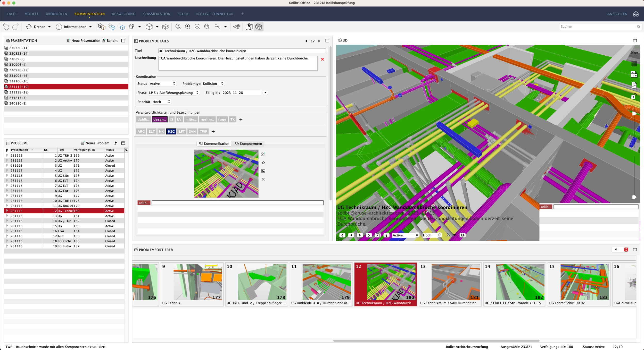Click the section plane cube icon
Image resolution: width=644 pixels, height=350 pixels.
coord(166,27)
